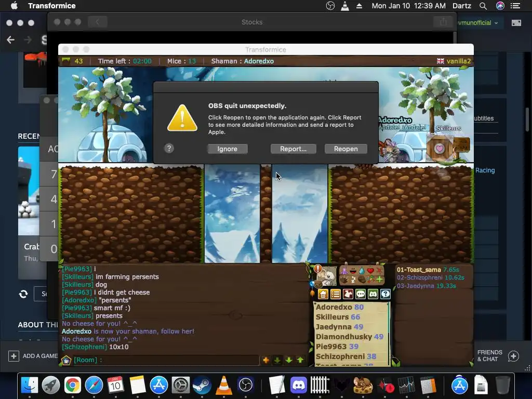Image resolution: width=532 pixels, height=399 pixels.
Task: Select Adoredxo in the player score list
Action: (x=340, y=307)
